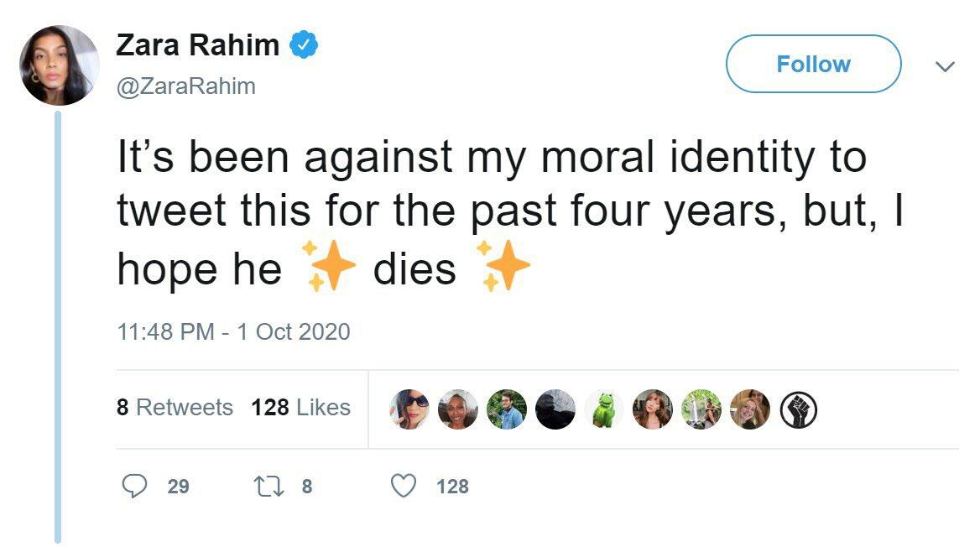Click the 11:48 PM - 1 Oct 2020 timestamp

point(233,331)
